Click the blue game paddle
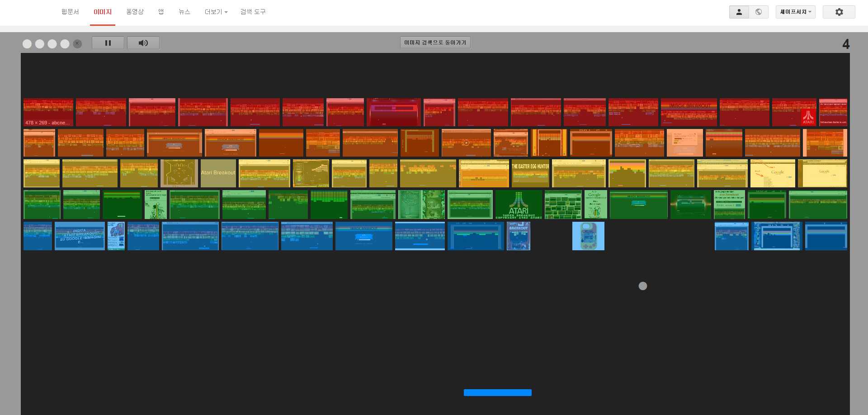Viewport: 868px width, 415px height. 498,393
